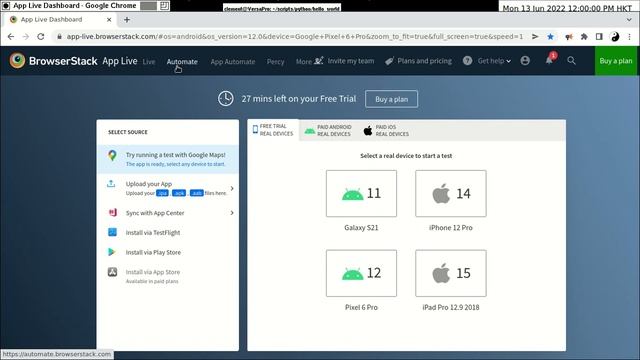Switch to Free Trial Real Devices tab

[273, 130]
